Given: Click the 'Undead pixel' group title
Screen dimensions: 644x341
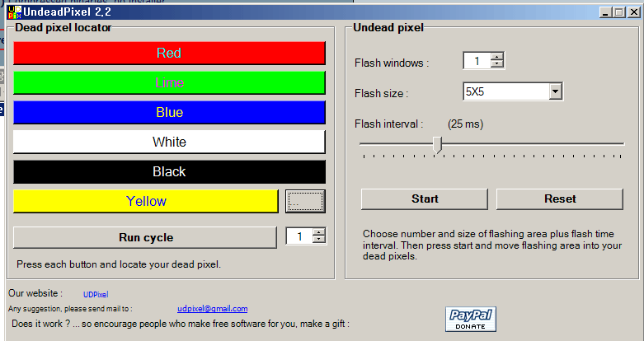Looking at the screenshot, I should [388, 27].
